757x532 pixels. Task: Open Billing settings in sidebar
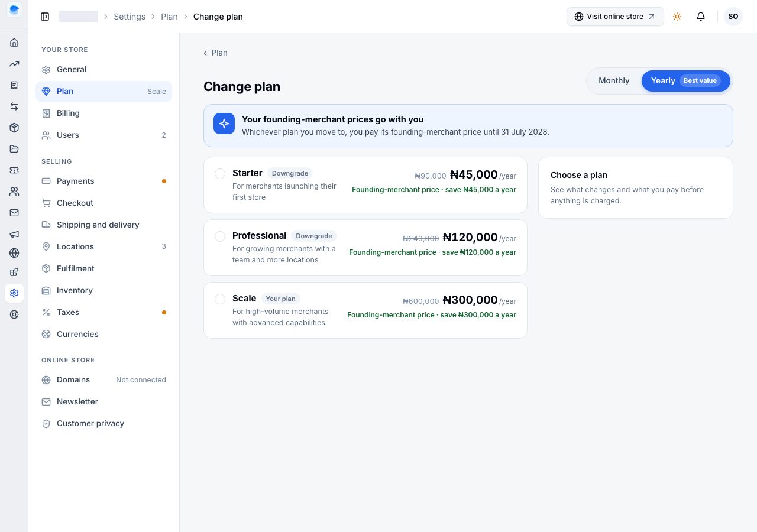tap(104, 113)
